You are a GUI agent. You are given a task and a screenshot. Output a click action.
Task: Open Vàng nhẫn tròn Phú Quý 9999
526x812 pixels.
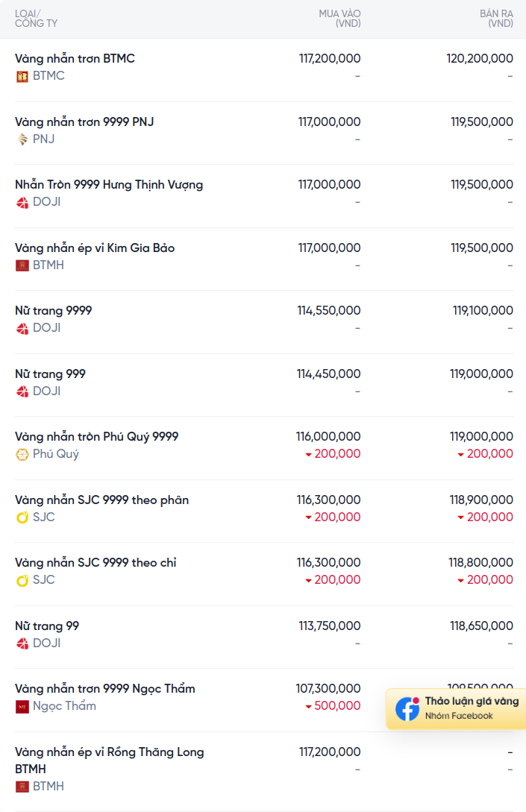click(96, 436)
